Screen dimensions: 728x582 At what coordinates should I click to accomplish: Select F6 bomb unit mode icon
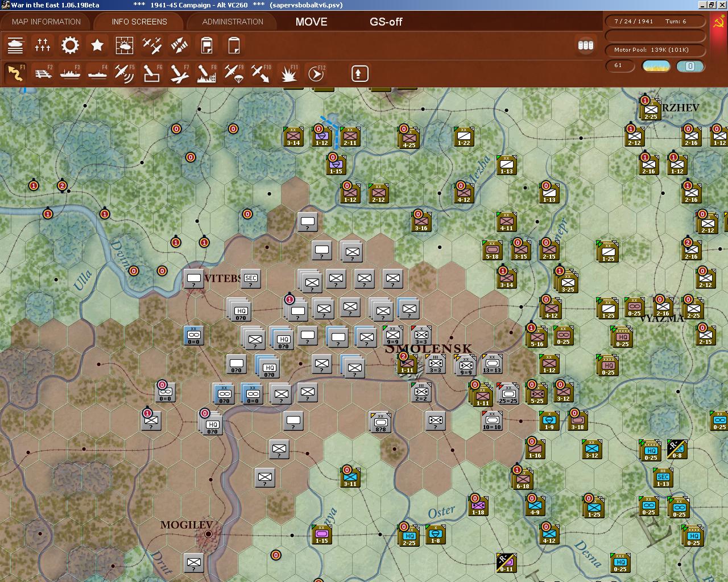[152, 73]
